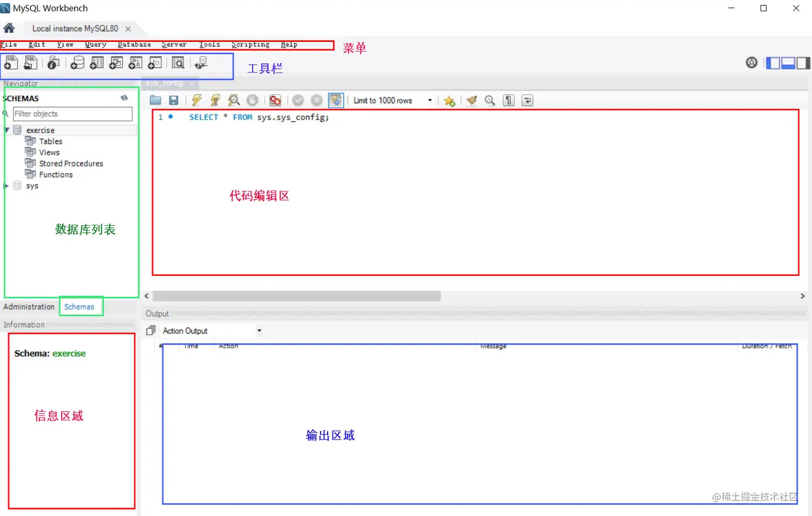The image size is (812, 516).
Task: Select Stored Procedures under exercise schema
Action: 71,163
